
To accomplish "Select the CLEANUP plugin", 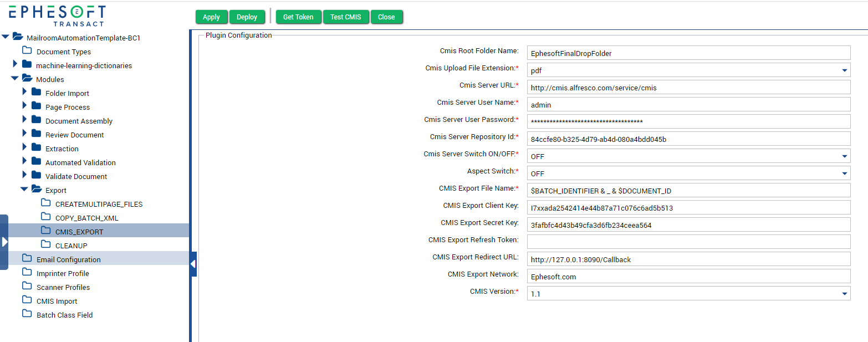I will pos(72,246).
